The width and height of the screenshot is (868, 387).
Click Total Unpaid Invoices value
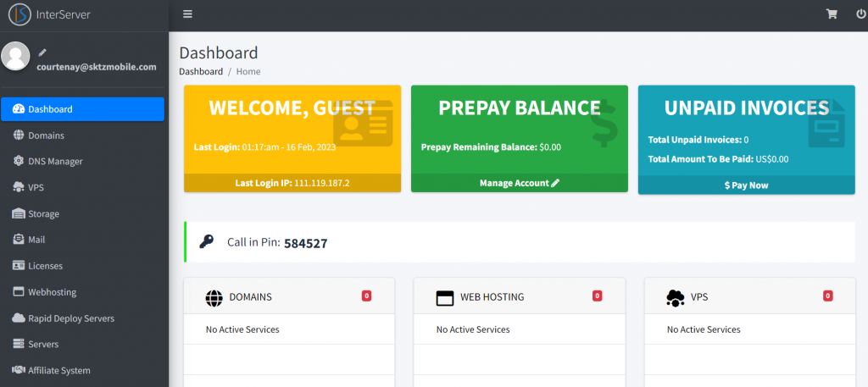[746, 140]
